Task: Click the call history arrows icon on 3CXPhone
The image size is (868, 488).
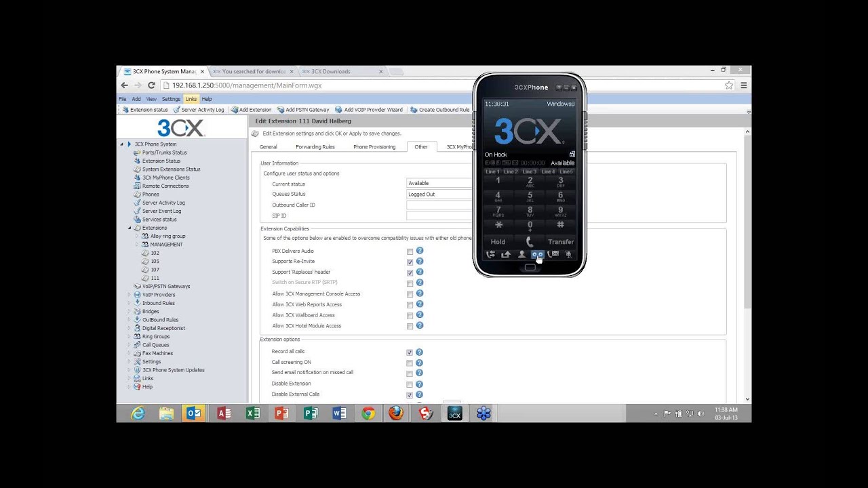Action: 490,255
